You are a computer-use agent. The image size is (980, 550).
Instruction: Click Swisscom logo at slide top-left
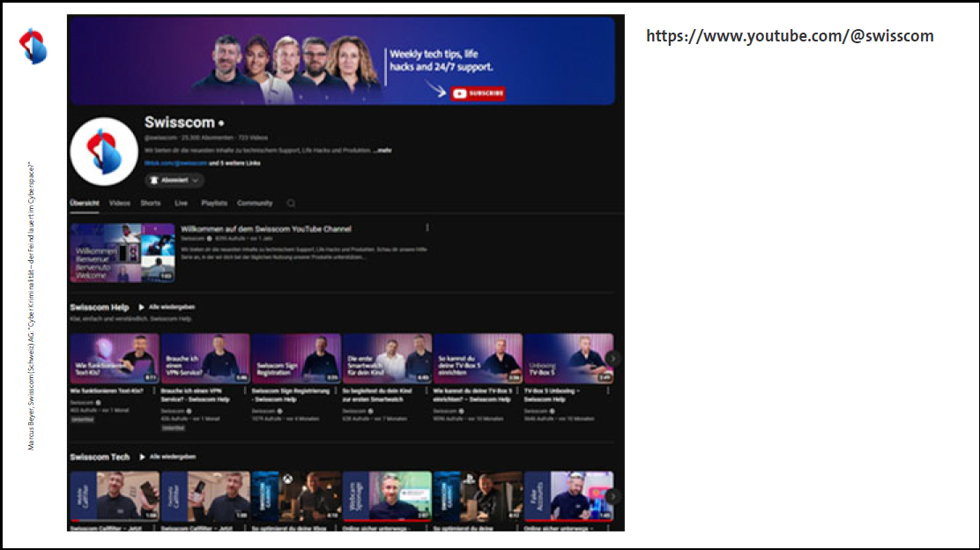click(33, 46)
